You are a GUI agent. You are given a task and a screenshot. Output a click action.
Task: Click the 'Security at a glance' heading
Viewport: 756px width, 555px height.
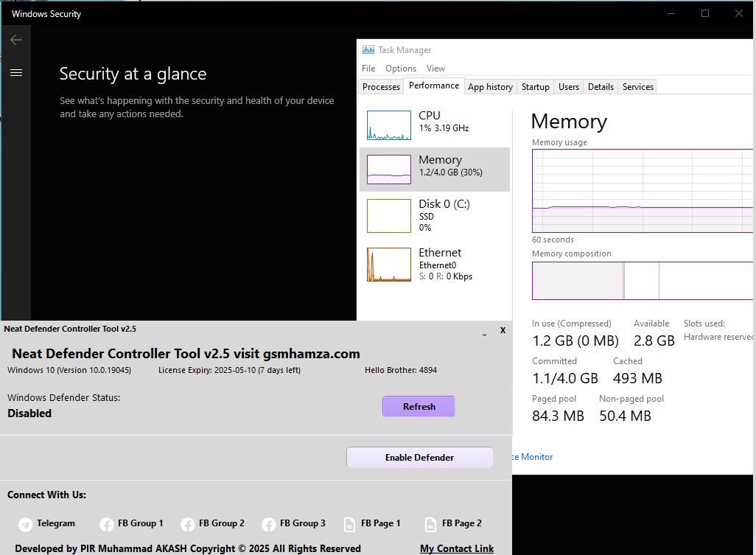(133, 74)
